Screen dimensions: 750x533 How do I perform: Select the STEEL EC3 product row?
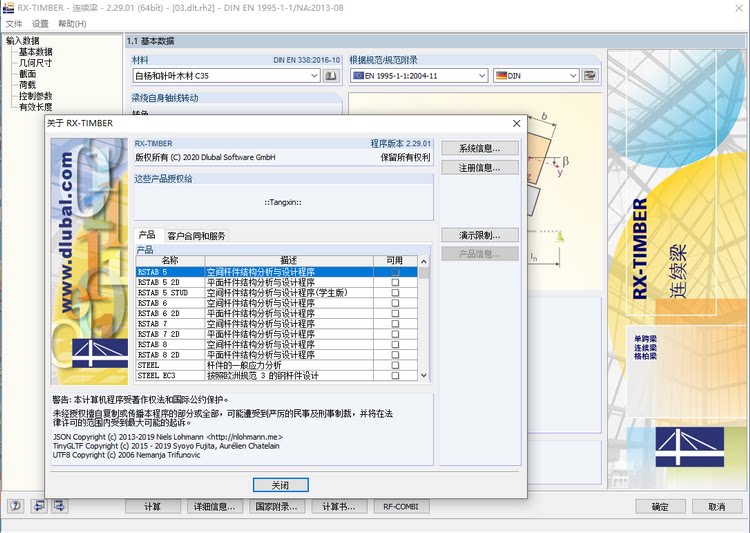pos(276,376)
